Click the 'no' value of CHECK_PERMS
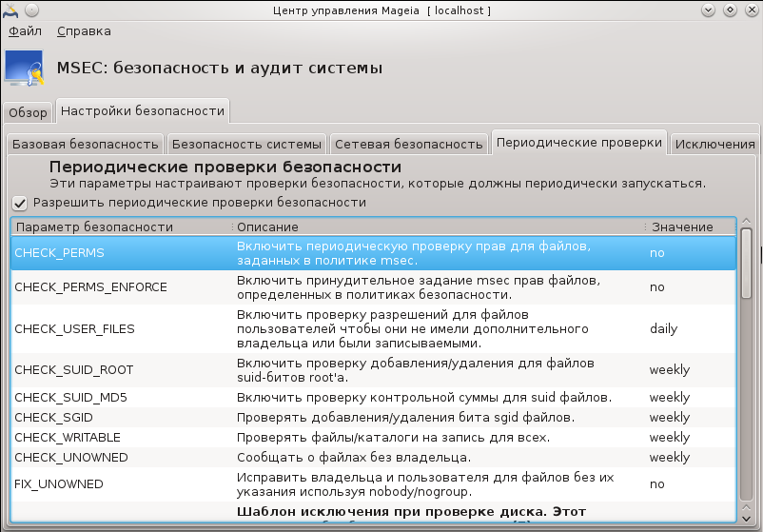This screenshot has width=763, height=532. point(656,253)
